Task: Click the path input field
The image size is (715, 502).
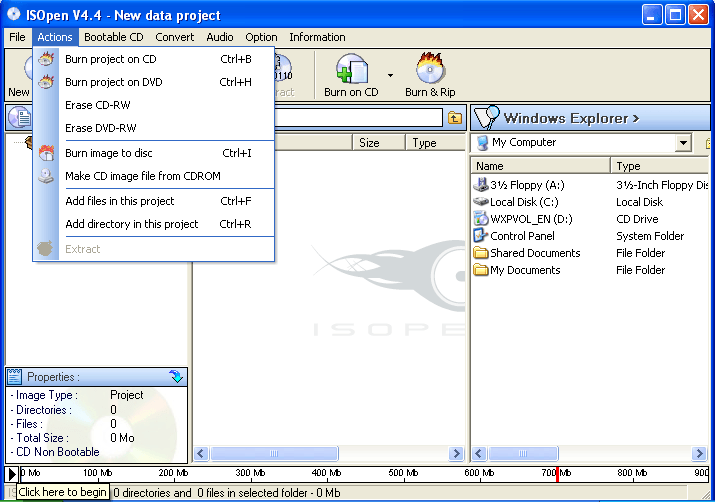Action: click(x=358, y=118)
